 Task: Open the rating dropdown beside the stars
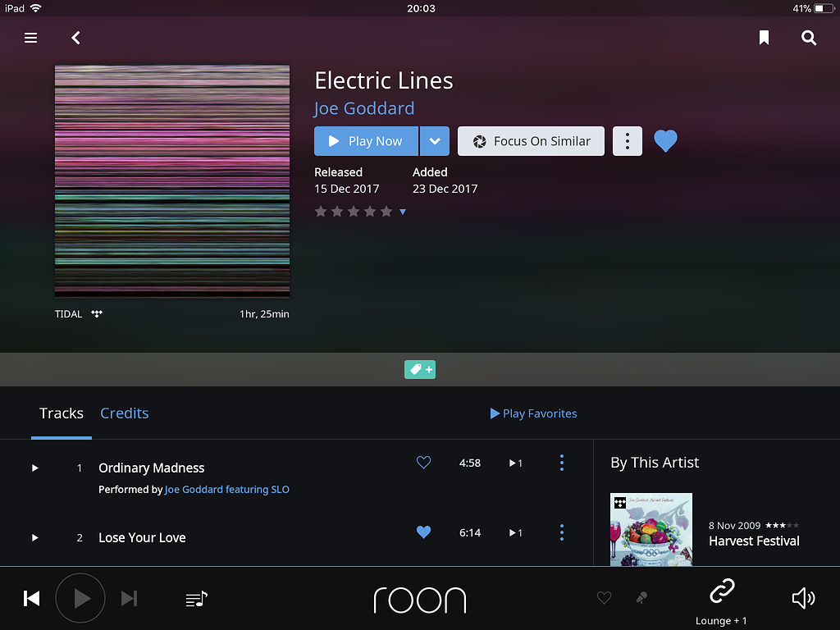pos(402,212)
